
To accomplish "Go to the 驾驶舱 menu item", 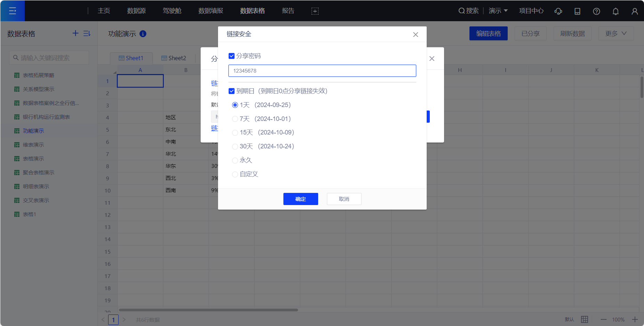I will [x=172, y=11].
